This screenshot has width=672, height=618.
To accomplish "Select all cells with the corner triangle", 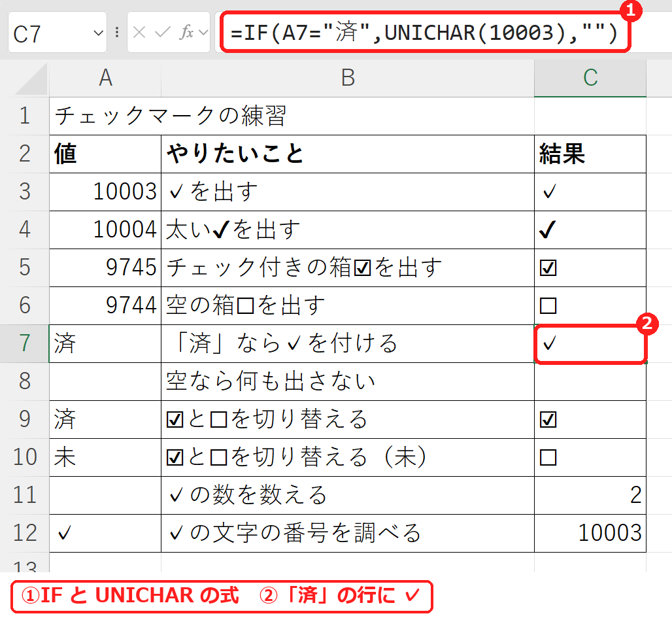I will pos(31,78).
